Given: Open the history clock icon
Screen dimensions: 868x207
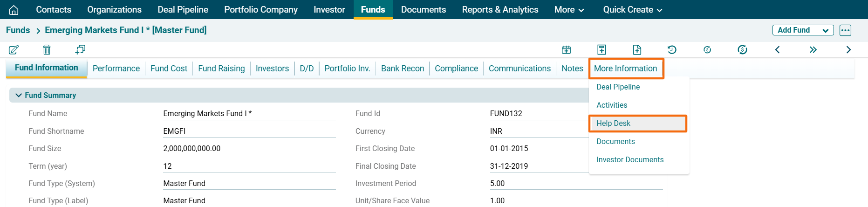Looking at the screenshot, I should pos(672,50).
